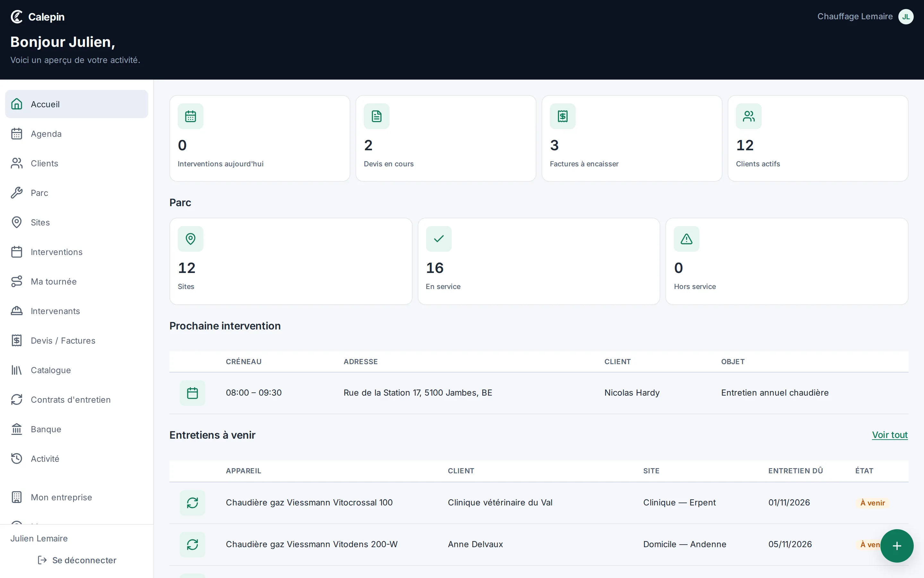This screenshot has width=924, height=578.
Task: Select the Nicolas Hardy client cell
Action: [x=631, y=393]
